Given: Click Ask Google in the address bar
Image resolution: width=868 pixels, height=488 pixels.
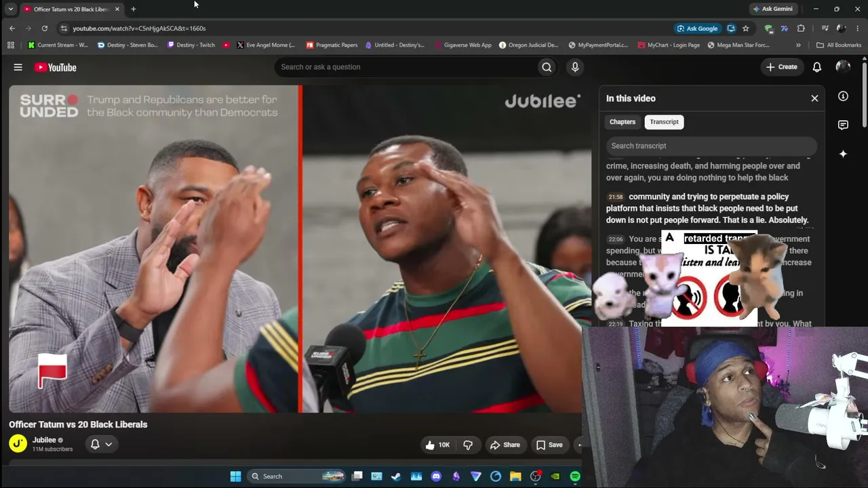Looking at the screenshot, I should click(x=697, y=28).
